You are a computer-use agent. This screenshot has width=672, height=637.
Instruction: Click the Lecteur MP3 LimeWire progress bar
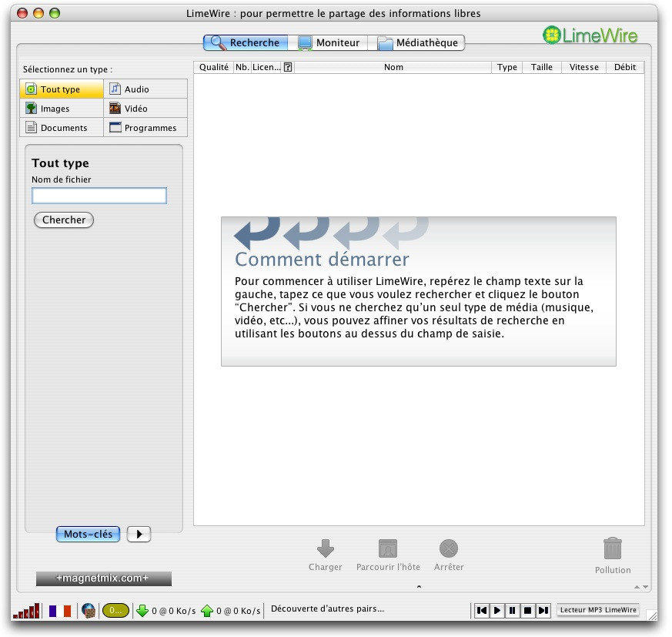tap(598, 610)
